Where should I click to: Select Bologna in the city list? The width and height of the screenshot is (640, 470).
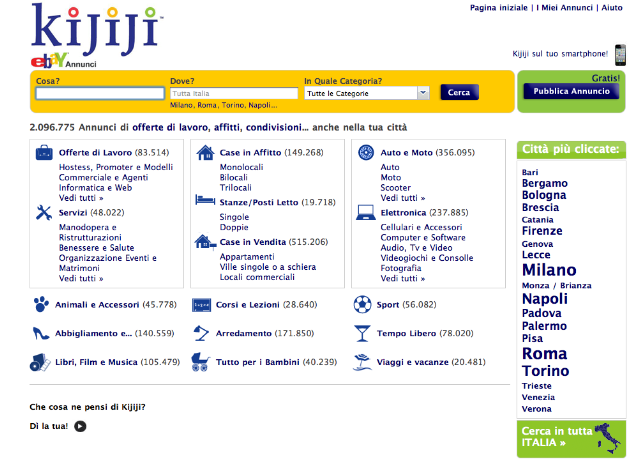pos(544,195)
